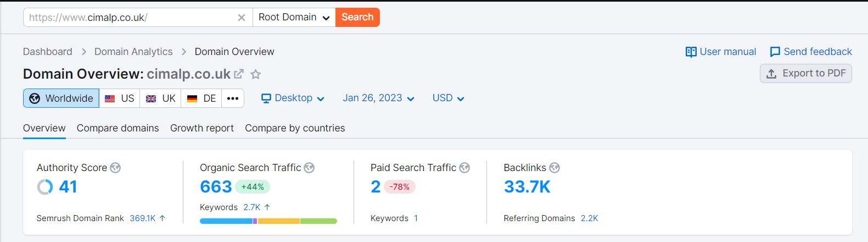This screenshot has height=242, width=868.
Task: Click the Domain Overview: cimalp.co.uk heading
Action: click(127, 74)
